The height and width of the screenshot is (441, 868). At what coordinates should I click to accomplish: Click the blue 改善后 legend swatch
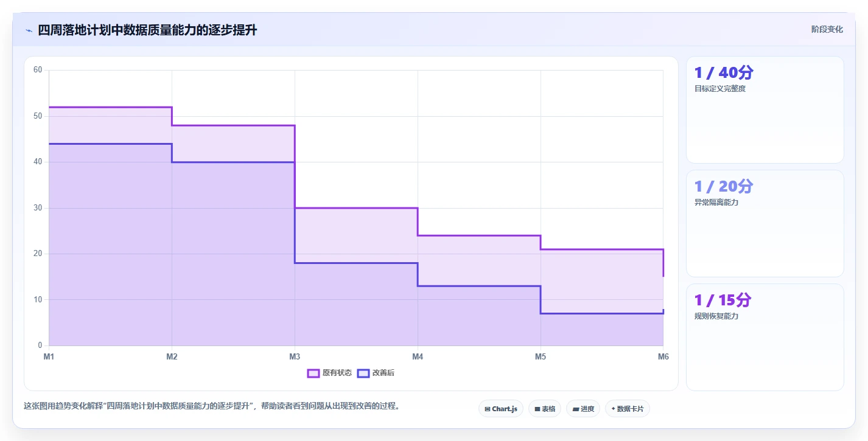coord(363,373)
